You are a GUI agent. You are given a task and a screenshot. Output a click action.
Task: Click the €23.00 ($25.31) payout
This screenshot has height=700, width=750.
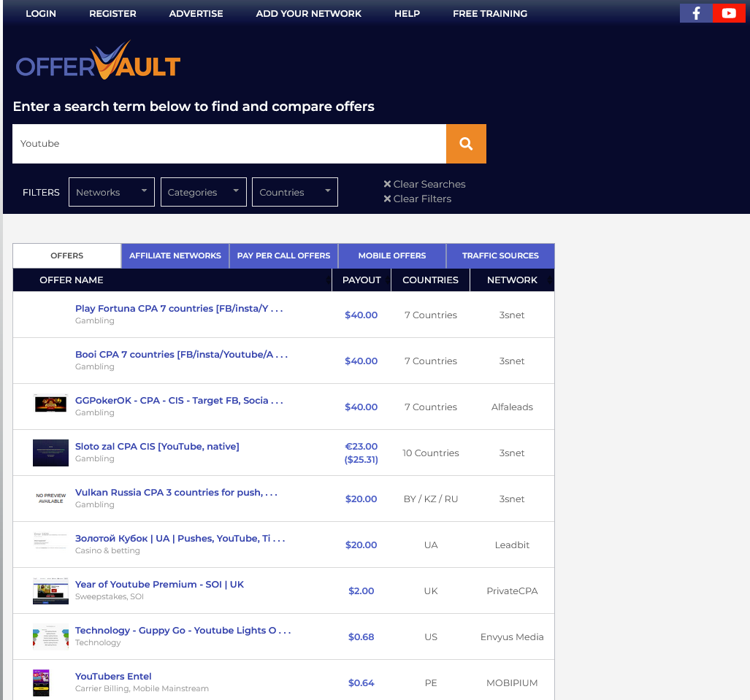[361, 453]
